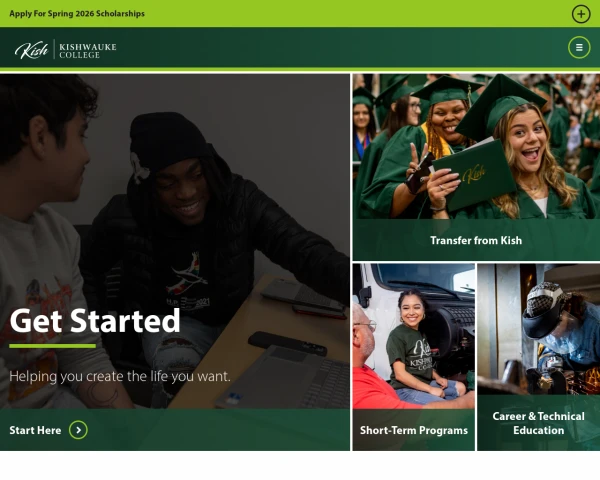This screenshot has height=480, width=600.
Task: Click the Start Here arrow circle icon
Action: (78, 430)
